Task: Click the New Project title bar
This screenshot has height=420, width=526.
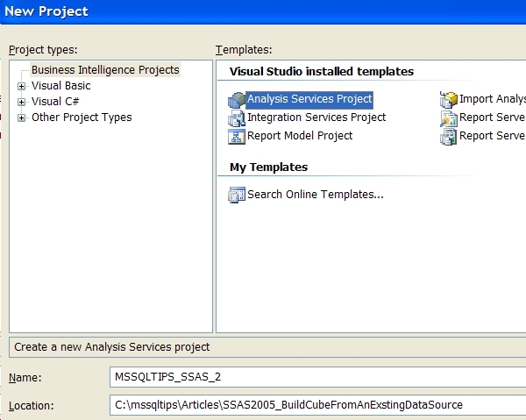Action: coord(263,11)
